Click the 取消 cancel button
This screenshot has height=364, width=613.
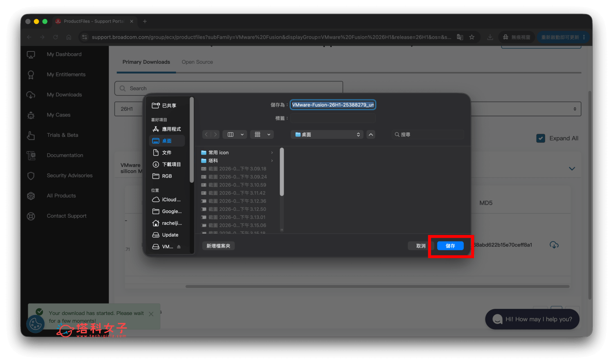coord(421,246)
